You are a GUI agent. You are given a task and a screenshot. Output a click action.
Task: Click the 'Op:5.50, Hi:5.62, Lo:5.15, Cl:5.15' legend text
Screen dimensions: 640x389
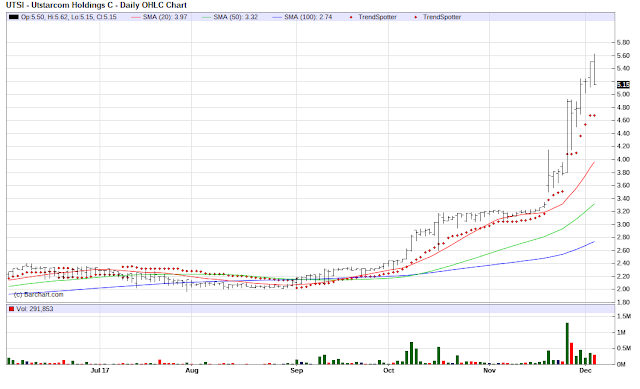(x=69, y=17)
